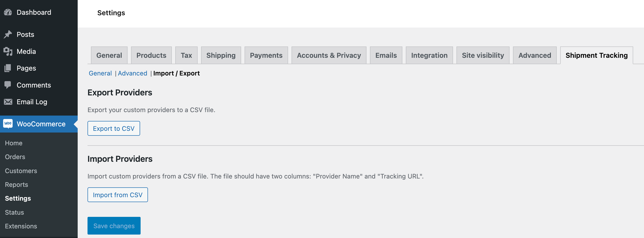Open the Payments settings tab
Screen dimensions: 644x238
(x=266, y=55)
